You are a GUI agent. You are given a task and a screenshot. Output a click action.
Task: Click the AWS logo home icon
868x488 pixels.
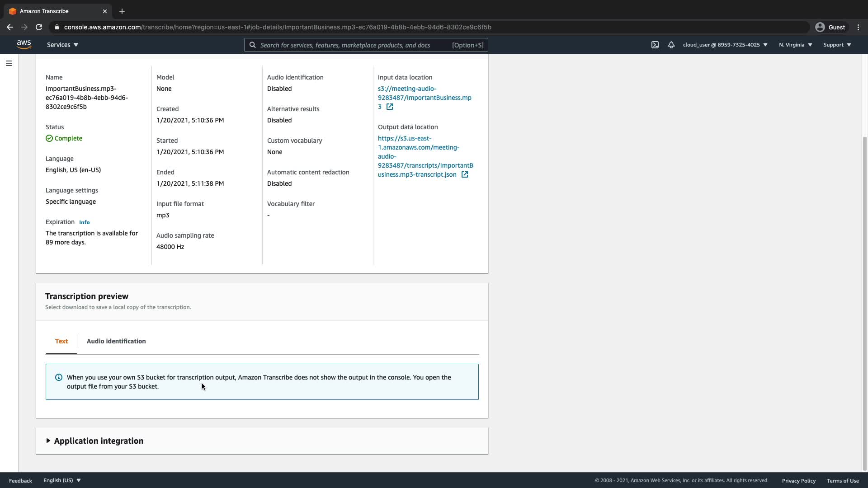pyautogui.click(x=24, y=44)
